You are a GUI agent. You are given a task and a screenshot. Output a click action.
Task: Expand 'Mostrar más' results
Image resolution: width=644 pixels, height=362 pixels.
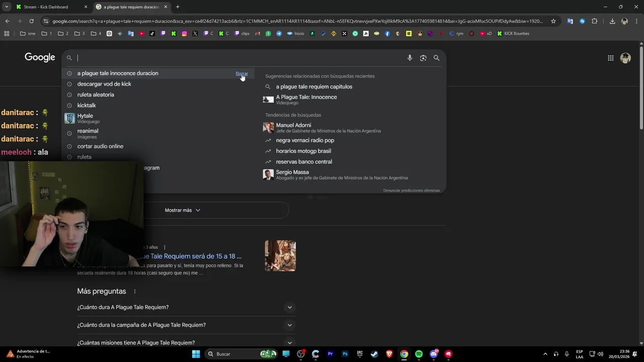[183, 210]
